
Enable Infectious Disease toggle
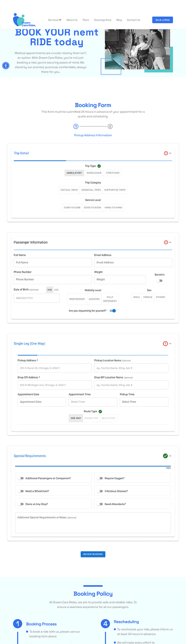tap(100, 491)
